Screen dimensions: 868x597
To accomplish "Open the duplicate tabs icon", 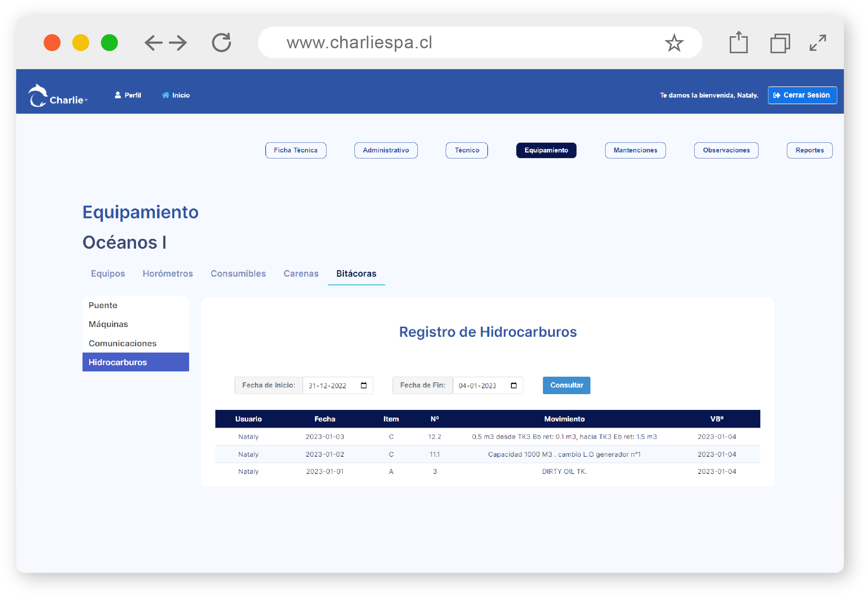I will tap(780, 43).
